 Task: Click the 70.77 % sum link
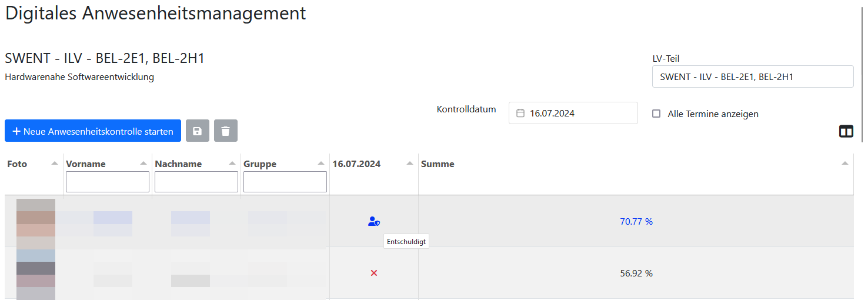(636, 222)
